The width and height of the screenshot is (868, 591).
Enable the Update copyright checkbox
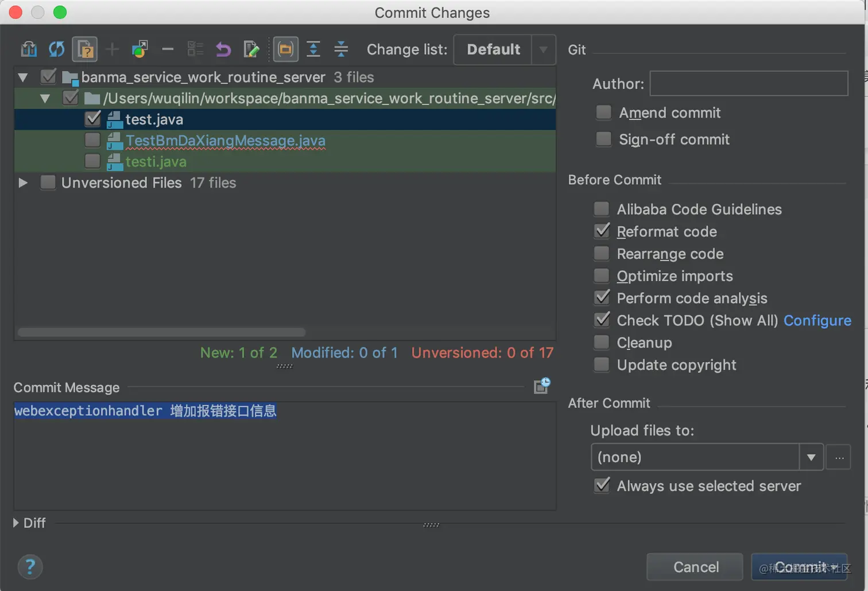(602, 365)
